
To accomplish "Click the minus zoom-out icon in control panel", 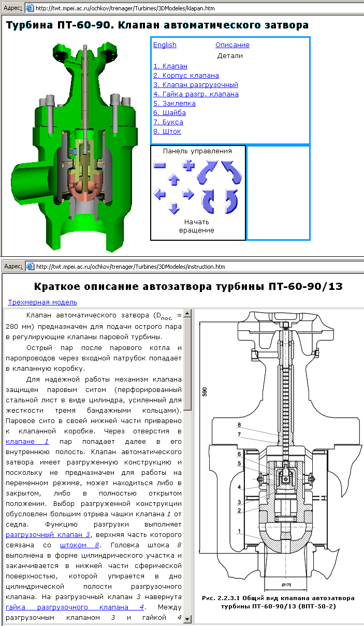I will (160, 165).
